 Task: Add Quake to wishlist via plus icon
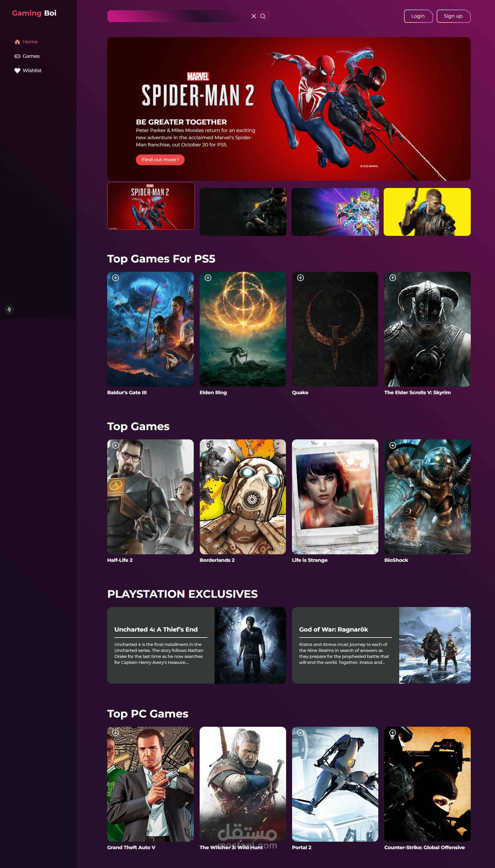point(300,278)
